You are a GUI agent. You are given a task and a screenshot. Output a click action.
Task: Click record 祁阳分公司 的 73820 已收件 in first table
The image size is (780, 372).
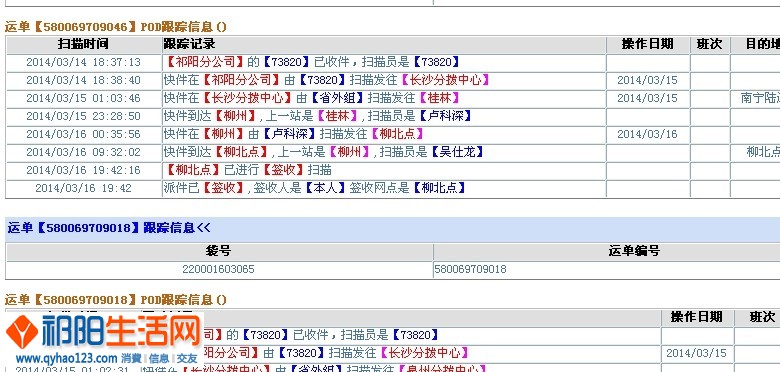coord(312,62)
